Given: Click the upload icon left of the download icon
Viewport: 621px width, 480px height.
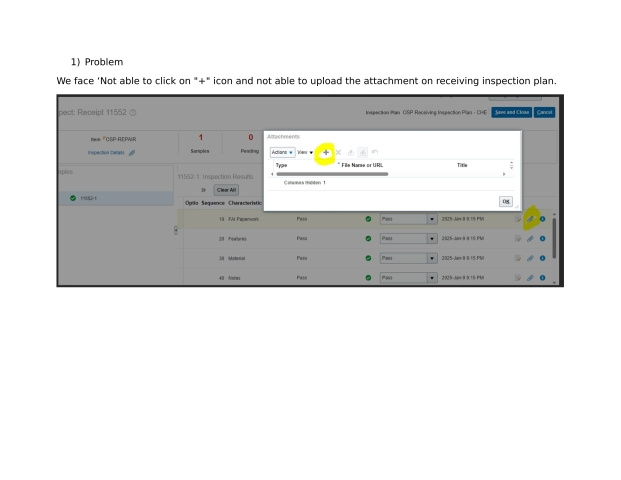Looking at the screenshot, I should 351,152.
